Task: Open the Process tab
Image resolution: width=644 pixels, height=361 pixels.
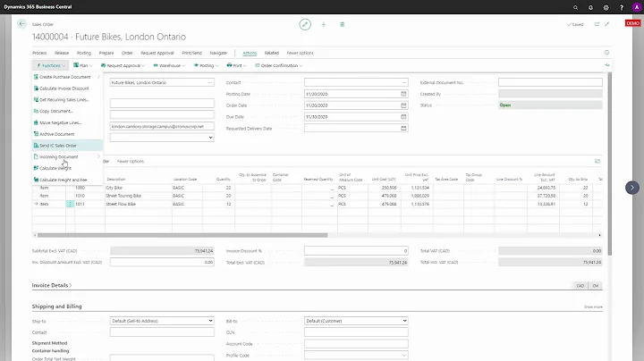Action: tap(39, 53)
